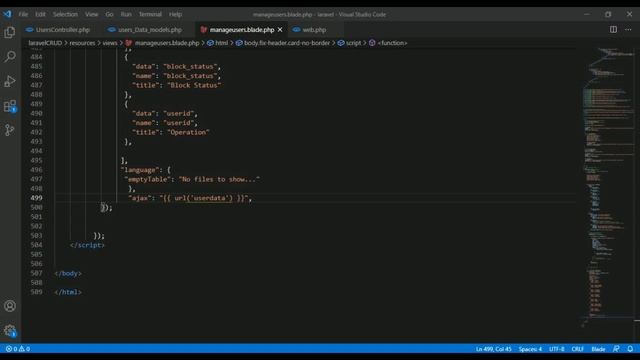Image resolution: width=640 pixels, height=360 pixels.
Task: Open the Extensions view
Action: point(10,106)
